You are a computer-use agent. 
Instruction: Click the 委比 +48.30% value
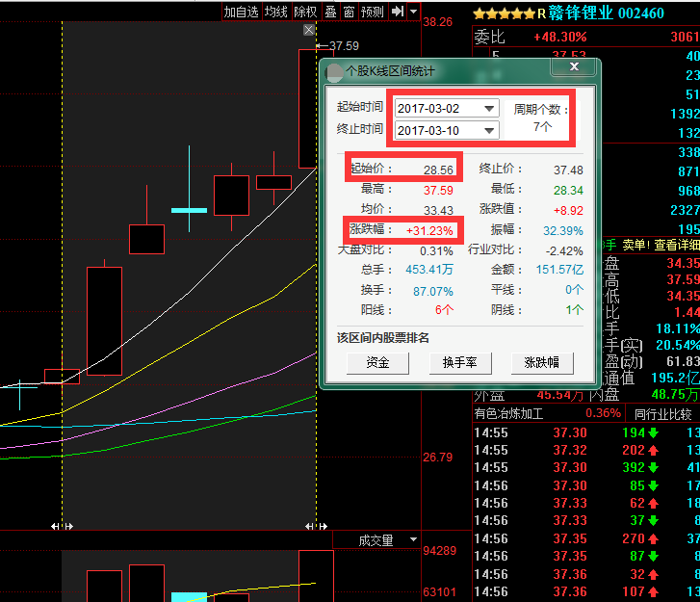tap(560, 37)
